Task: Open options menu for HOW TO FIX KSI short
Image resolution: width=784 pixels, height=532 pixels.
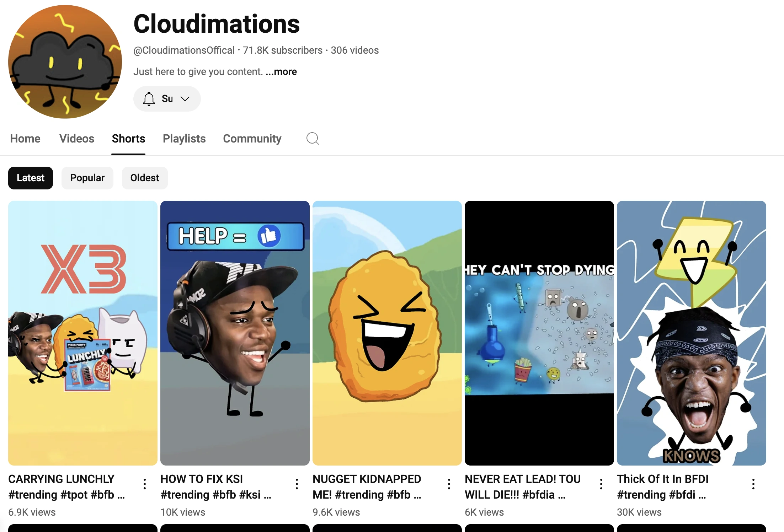Action: pos(297,484)
